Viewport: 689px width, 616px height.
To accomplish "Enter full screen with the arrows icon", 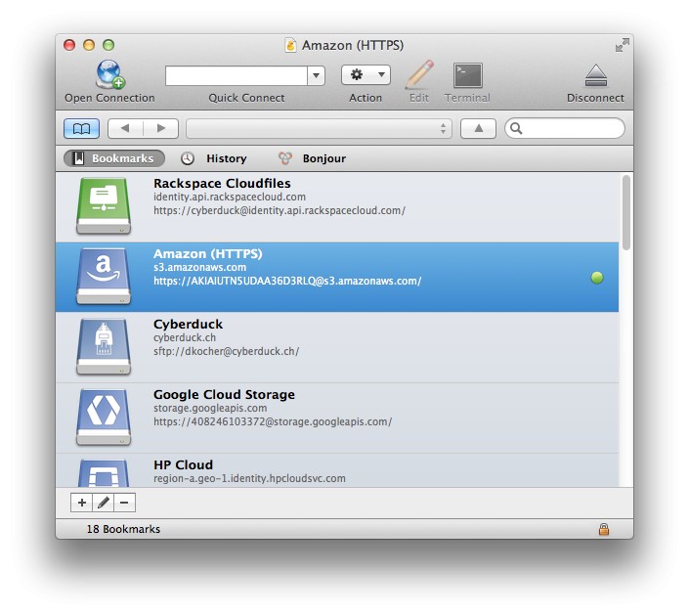I will [623, 45].
